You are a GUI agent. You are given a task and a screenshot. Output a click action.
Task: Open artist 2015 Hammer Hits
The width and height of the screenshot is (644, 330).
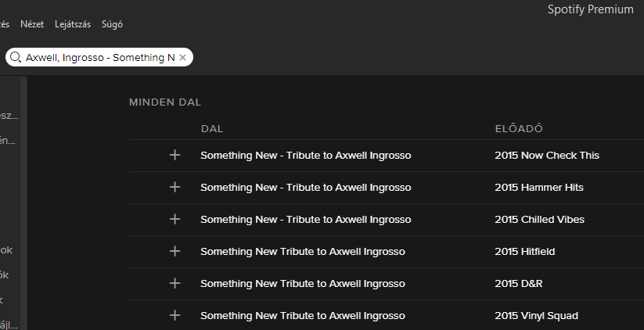[539, 188]
